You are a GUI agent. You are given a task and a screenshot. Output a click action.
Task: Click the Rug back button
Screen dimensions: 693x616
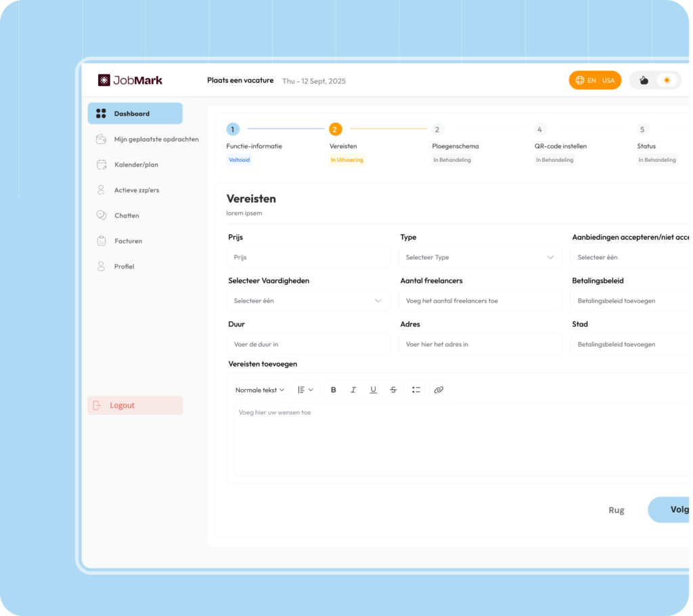[616, 510]
